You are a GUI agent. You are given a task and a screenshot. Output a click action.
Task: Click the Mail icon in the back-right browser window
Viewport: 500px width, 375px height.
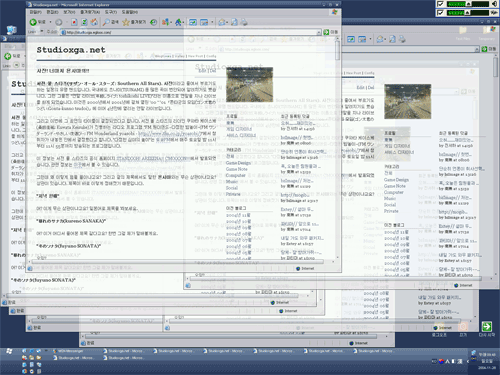[380, 39]
